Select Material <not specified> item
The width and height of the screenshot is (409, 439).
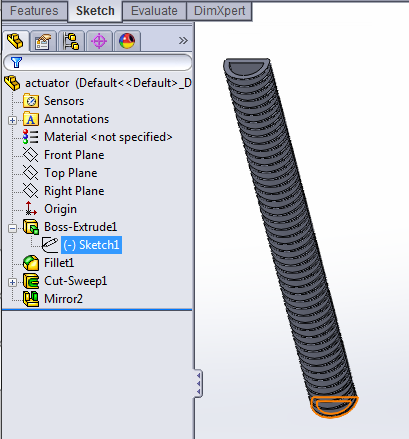108,137
